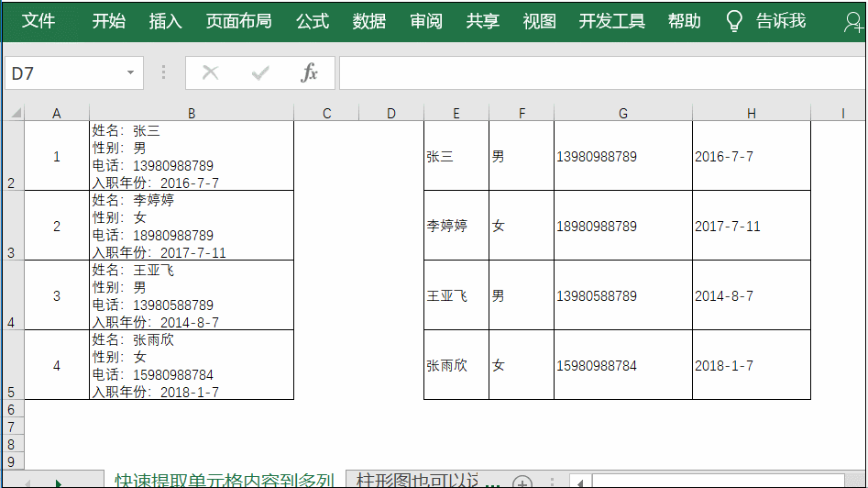This screenshot has width=868, height=488.
Task: Select row 6 header
Action: point(12,409)
